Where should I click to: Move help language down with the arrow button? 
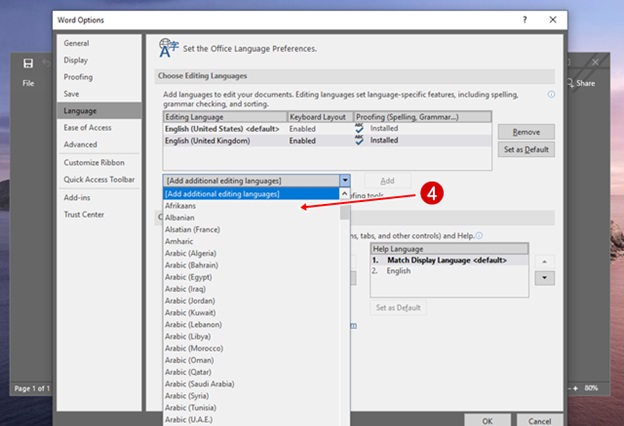544,278
